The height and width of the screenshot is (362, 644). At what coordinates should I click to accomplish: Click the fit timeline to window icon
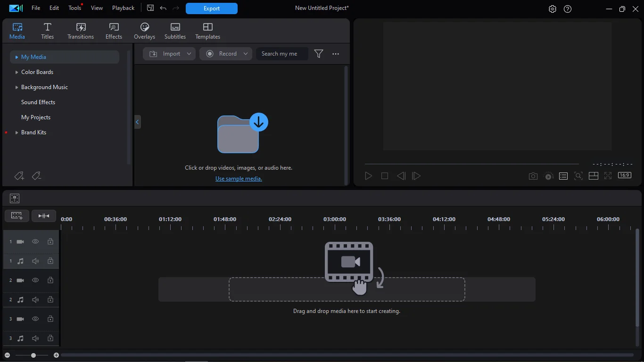[44, 215]
